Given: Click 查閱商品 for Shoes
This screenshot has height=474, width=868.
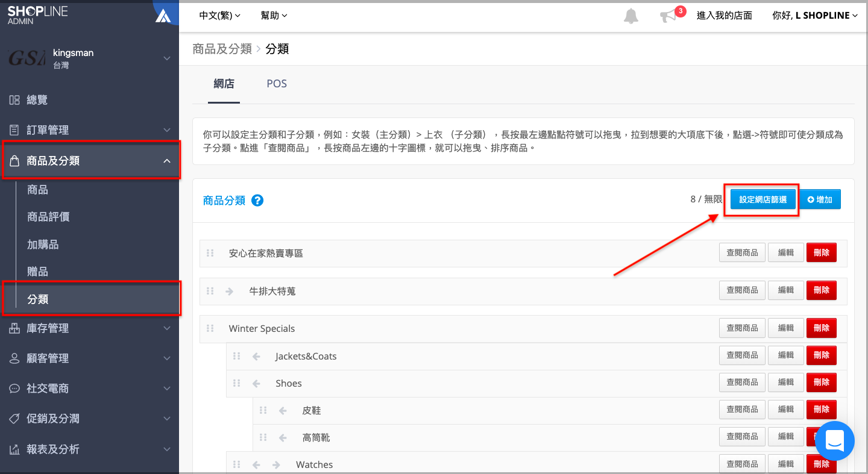Looking at the screenshot, I should (742, 383).
